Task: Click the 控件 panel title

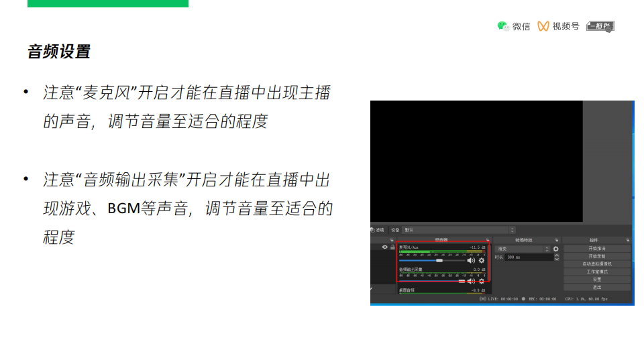Action: pos(594,240)
